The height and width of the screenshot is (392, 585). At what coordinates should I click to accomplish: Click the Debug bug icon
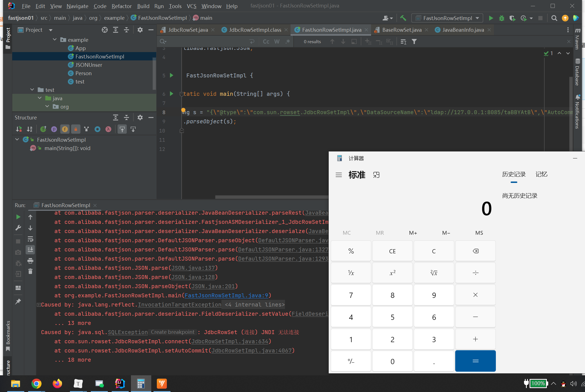[501, 18]
